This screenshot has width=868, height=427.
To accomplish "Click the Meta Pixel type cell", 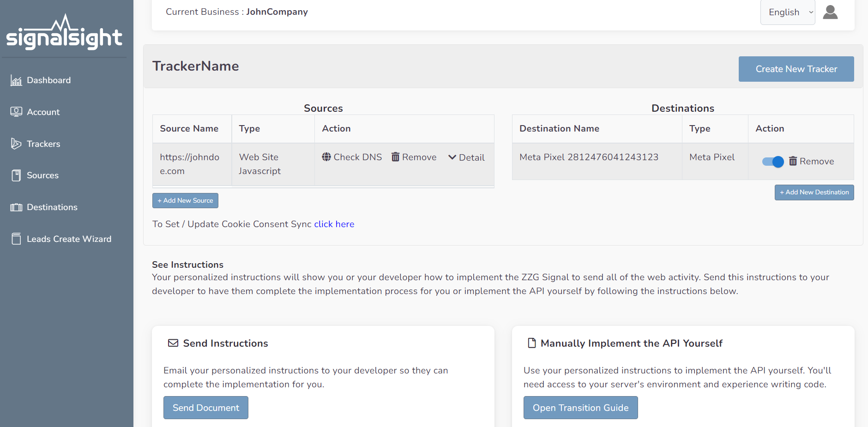I will pyautogui.click(x=715, y=162).
